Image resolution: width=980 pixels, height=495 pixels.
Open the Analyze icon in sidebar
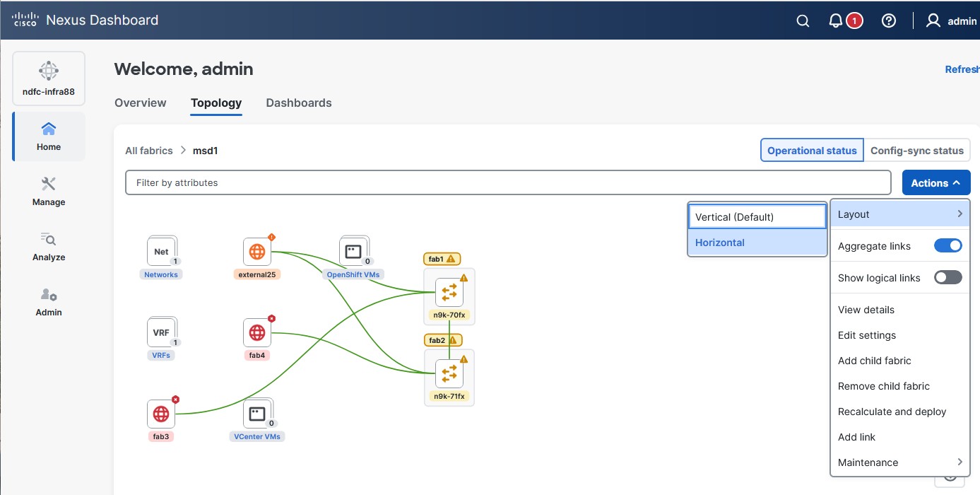49,240
